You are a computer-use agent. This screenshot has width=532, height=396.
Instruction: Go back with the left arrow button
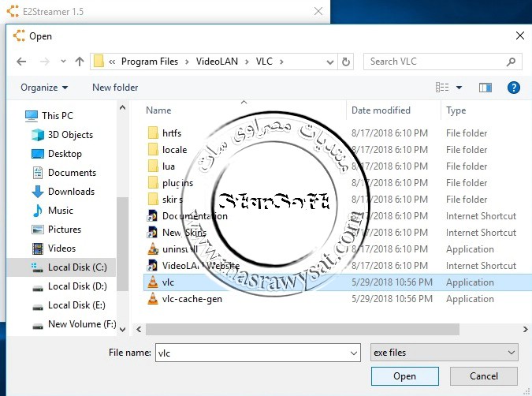tap(21, 62)
